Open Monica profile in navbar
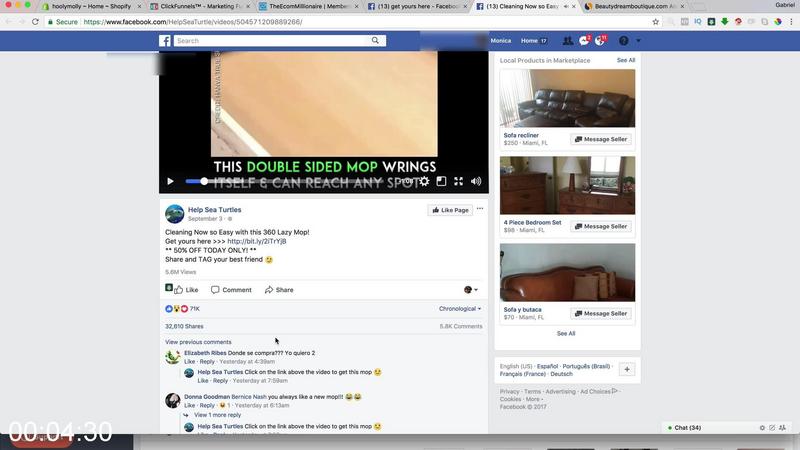800x450 pixels. (501, 41)
